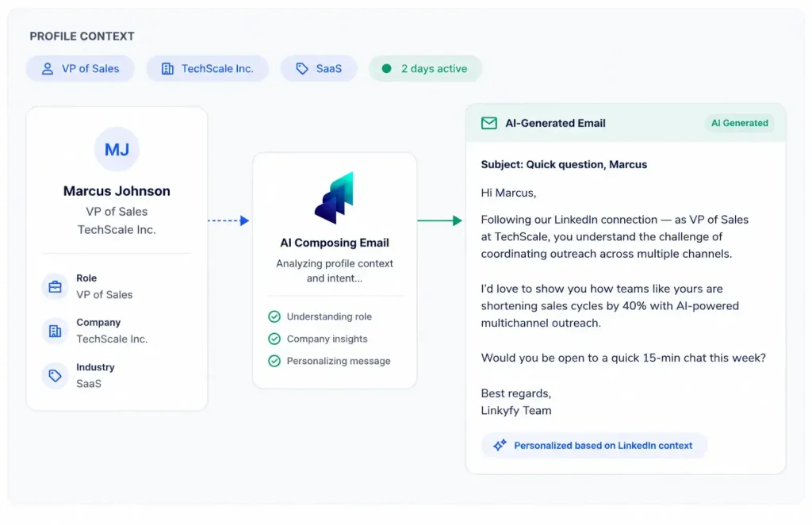Click the sparkle icon in Personalized based on LinkedIn chip
812x525 pixels.
pyautogui.click(x=500, y=445)
